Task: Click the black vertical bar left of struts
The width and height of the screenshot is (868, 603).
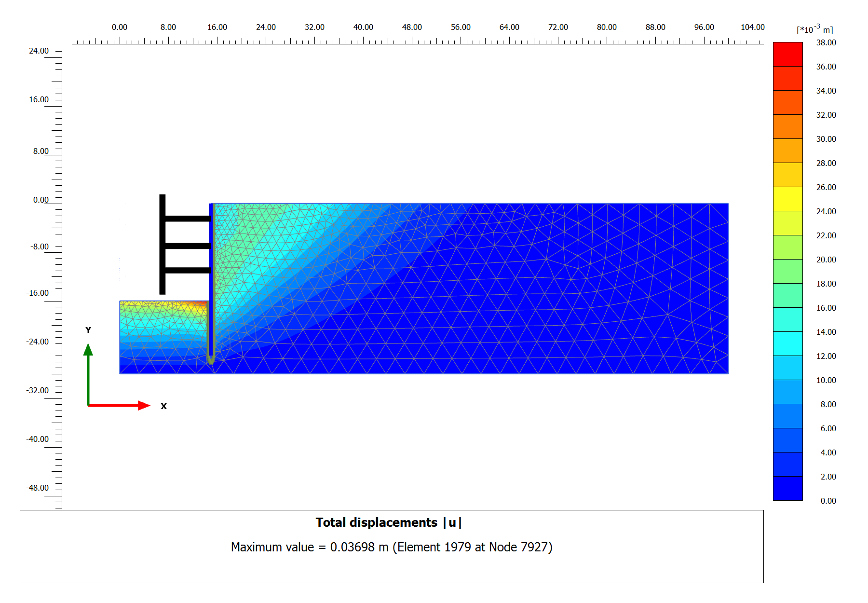Action: pos(163,244)
